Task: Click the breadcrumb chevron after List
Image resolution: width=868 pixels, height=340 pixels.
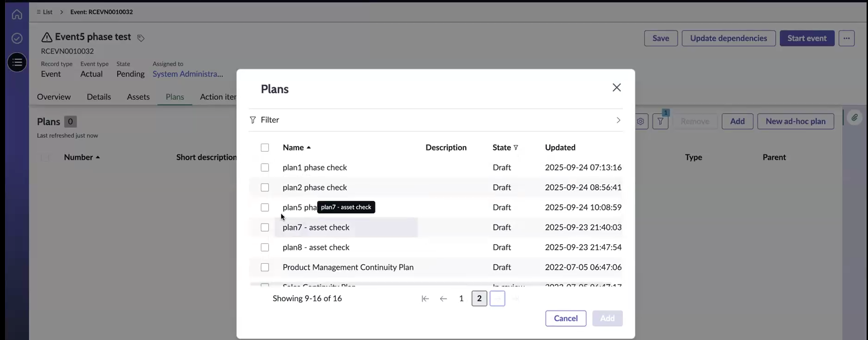Action: coord(61,12)
